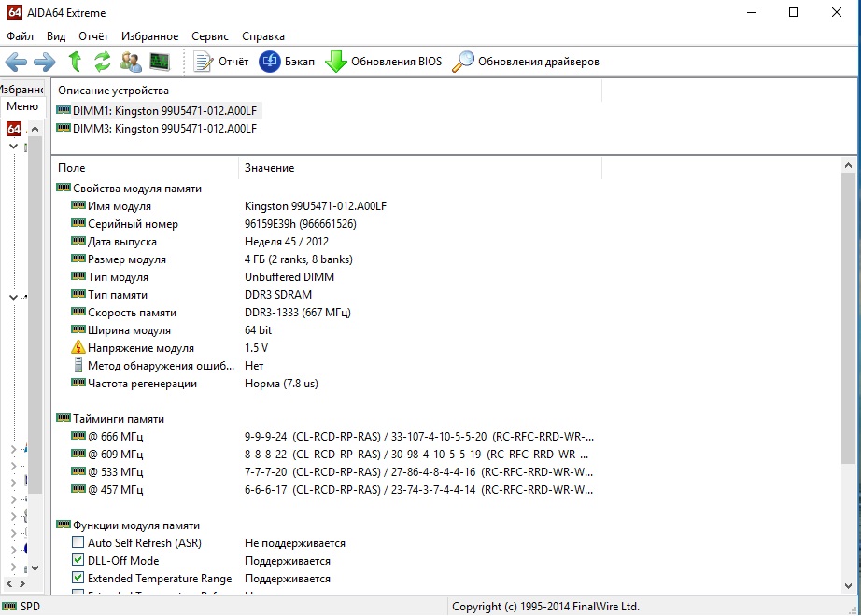This screenshot has width=861, height=616.
Task: Toggle the DLL-Off Mode checkbox
Action: 78,560
